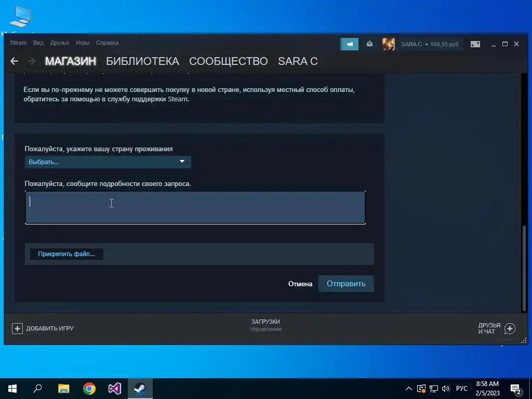This screenshot has height=399, width=532.
Task: Click the security tray icon with warning
Action: [x=421, y=389]
